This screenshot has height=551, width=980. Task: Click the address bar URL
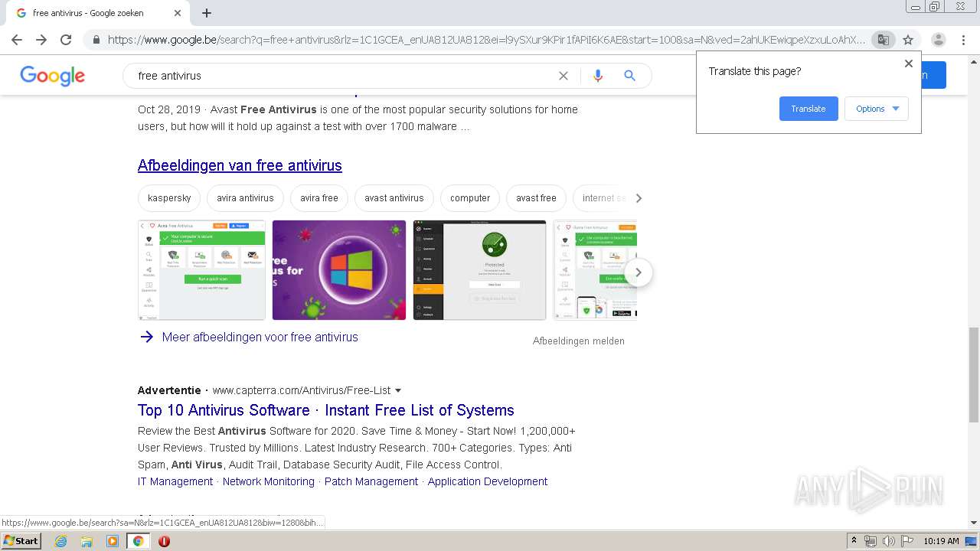coord(486,40)
